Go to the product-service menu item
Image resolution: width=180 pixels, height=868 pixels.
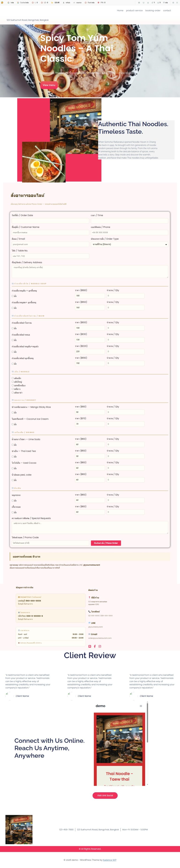(x=134, y=11)
